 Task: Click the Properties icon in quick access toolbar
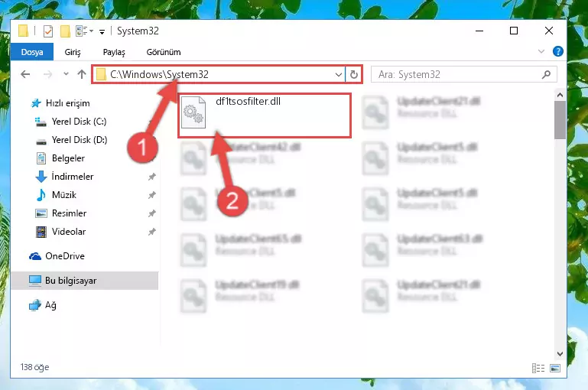[48, 31]
